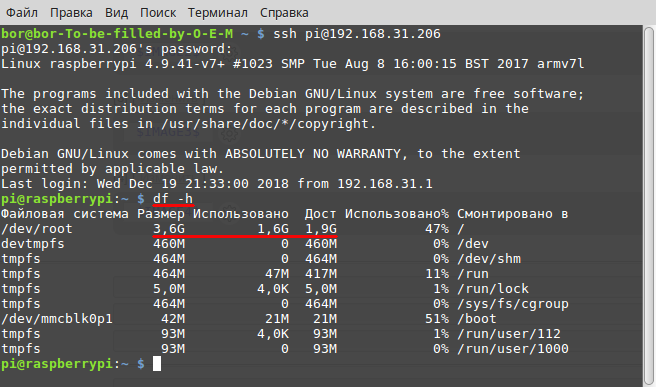Click the 42M size value

click(173, 319)
